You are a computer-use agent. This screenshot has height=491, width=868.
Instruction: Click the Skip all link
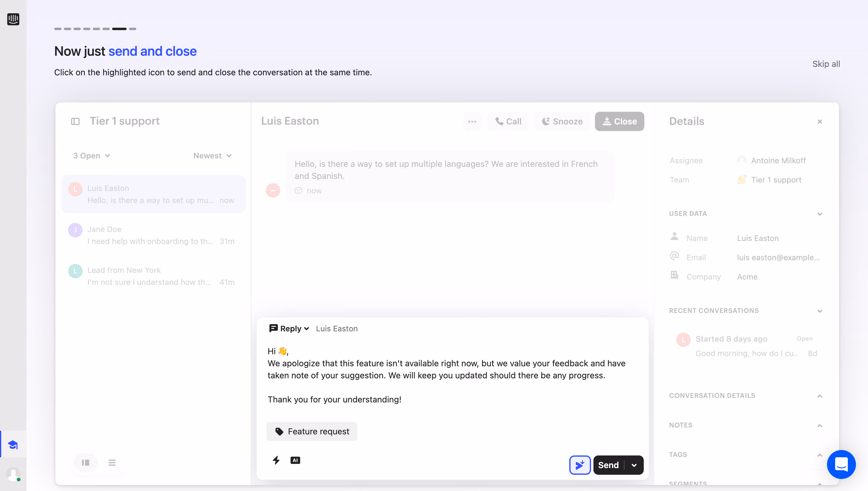pos(826,64)
